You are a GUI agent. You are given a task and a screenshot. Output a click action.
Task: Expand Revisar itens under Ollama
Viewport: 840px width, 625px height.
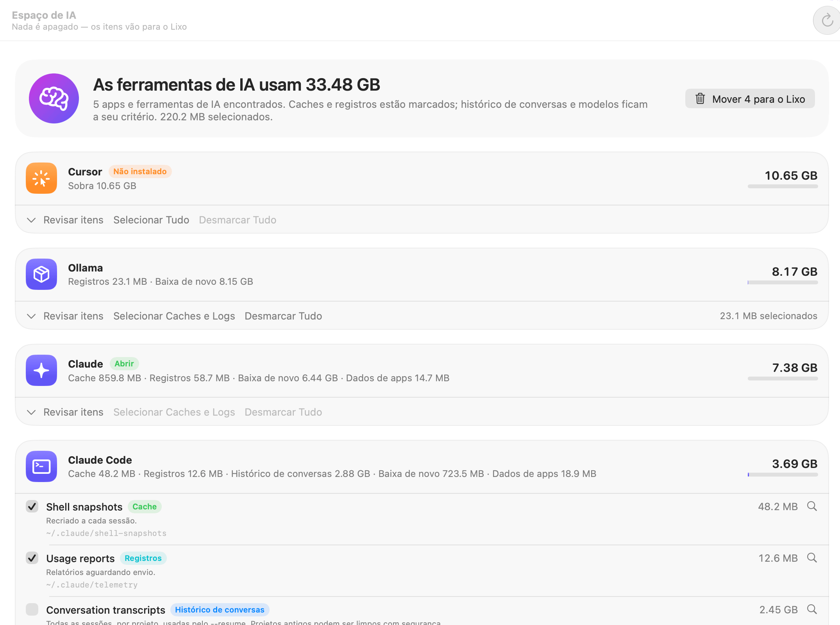coord(65,316)
